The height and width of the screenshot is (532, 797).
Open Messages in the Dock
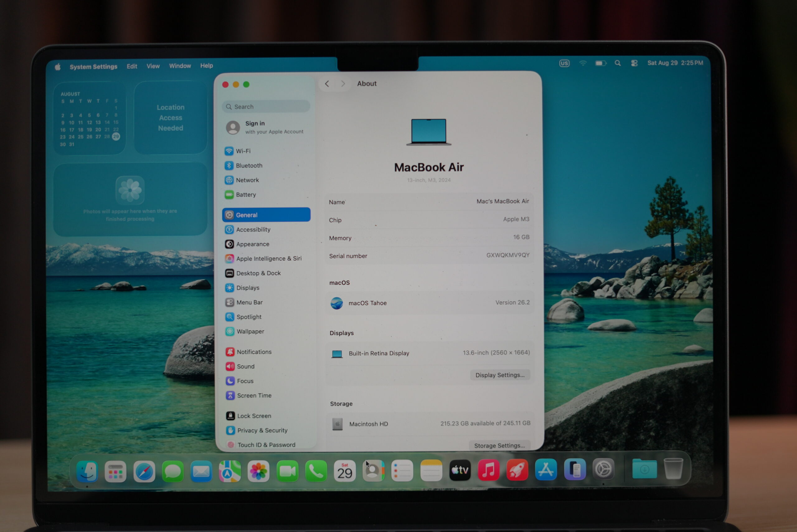pos(173,471)
